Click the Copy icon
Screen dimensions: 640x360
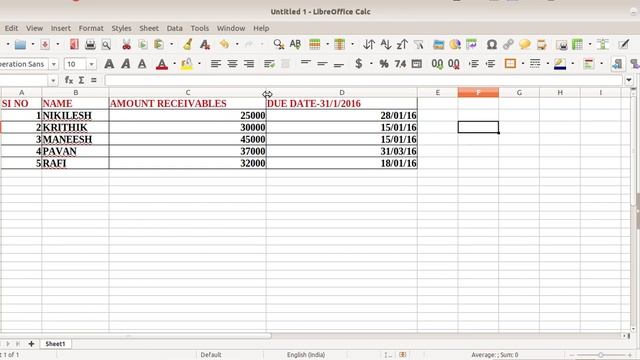click(142, 44)
